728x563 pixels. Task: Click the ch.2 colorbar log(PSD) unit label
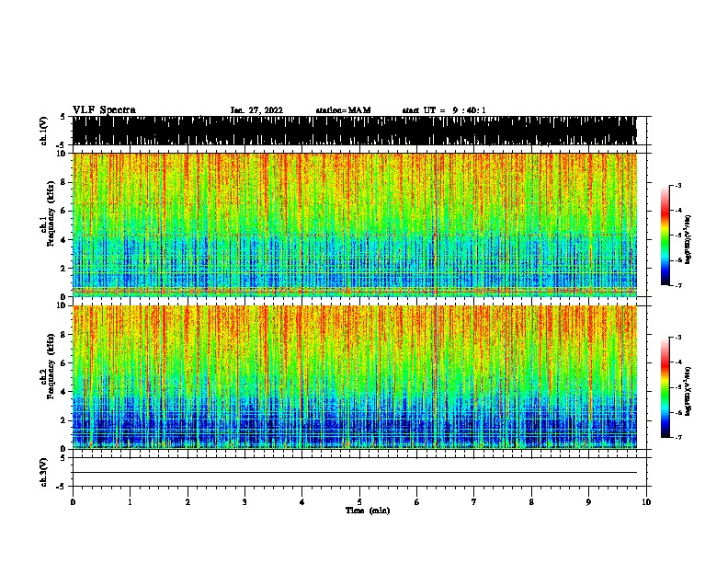[688, 391]
